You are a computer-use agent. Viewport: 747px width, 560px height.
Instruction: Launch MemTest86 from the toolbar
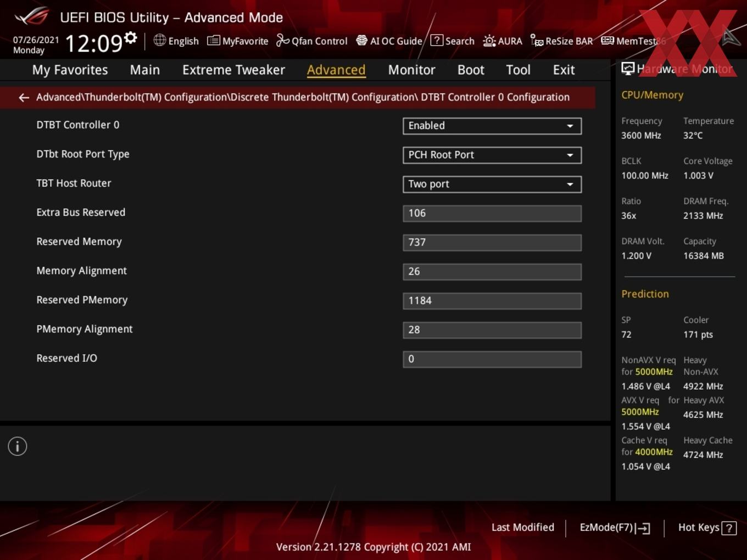pyautogui.click(x=633, y=41)
